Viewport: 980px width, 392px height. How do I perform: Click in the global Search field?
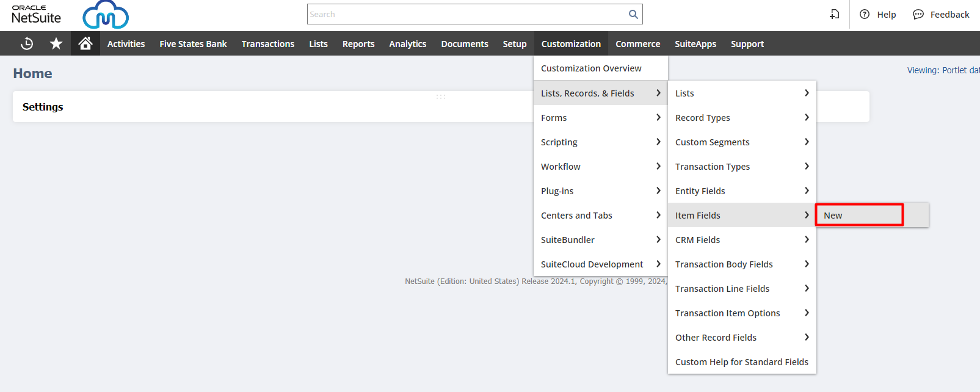coord(467,14)
